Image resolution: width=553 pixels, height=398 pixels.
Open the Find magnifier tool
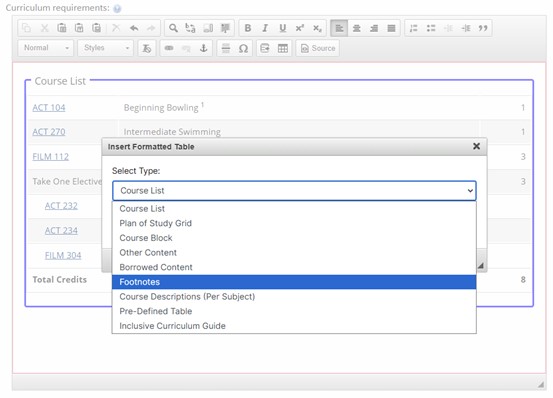coord(173,28)
